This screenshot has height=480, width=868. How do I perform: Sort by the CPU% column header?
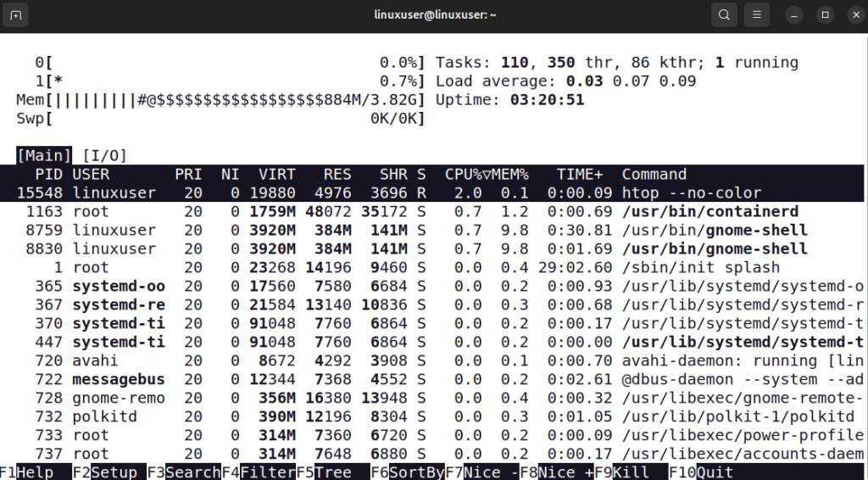point(462,174)
